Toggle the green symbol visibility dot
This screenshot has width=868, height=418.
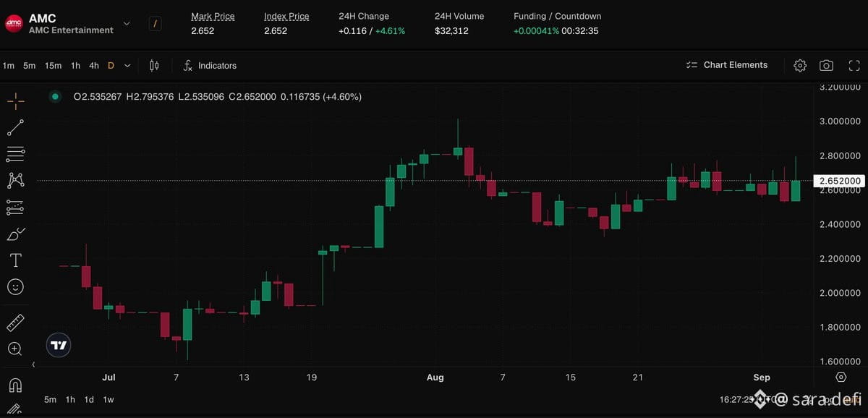pyautogui.click(x=55, y=96)
